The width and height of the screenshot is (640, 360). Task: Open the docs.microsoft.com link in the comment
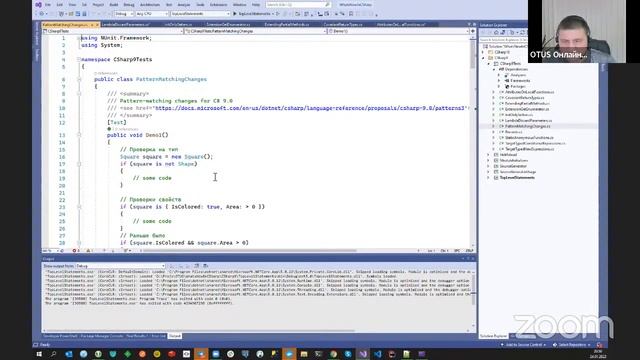pos(310,108)
